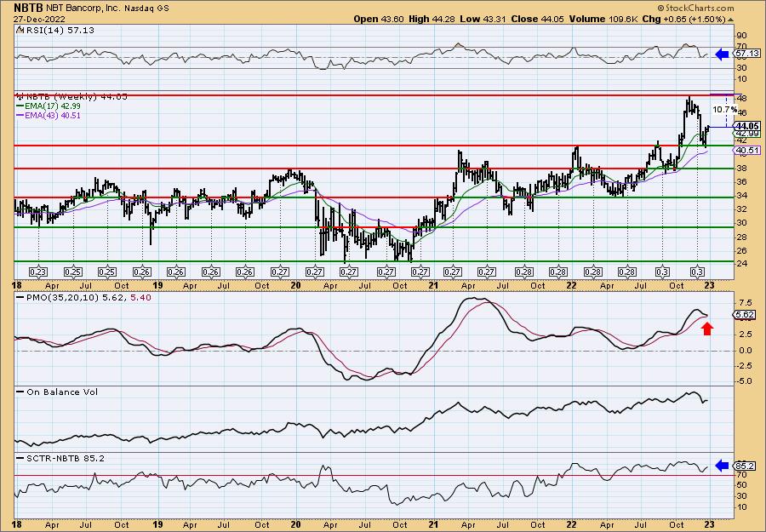The height and width of the screenshot is (532, 766).
Task: Click the bar-type icon before NBTB (Weekly)
Action: [20, 96]
